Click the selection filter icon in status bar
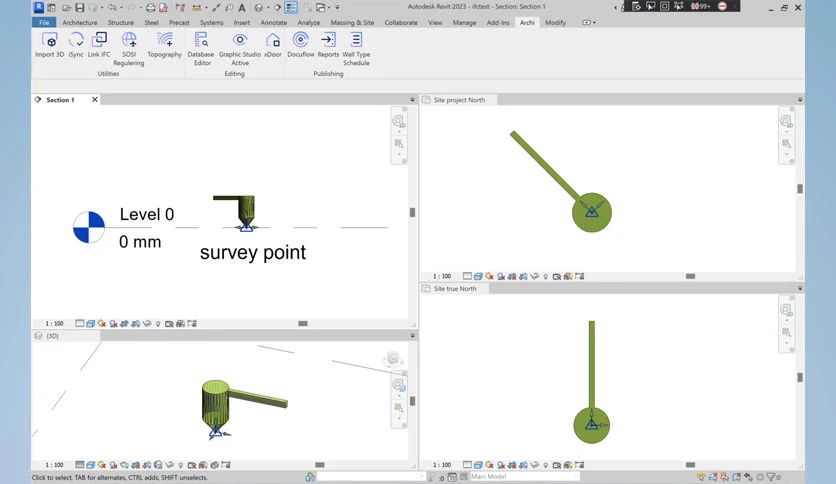 (x=771, y=477)
